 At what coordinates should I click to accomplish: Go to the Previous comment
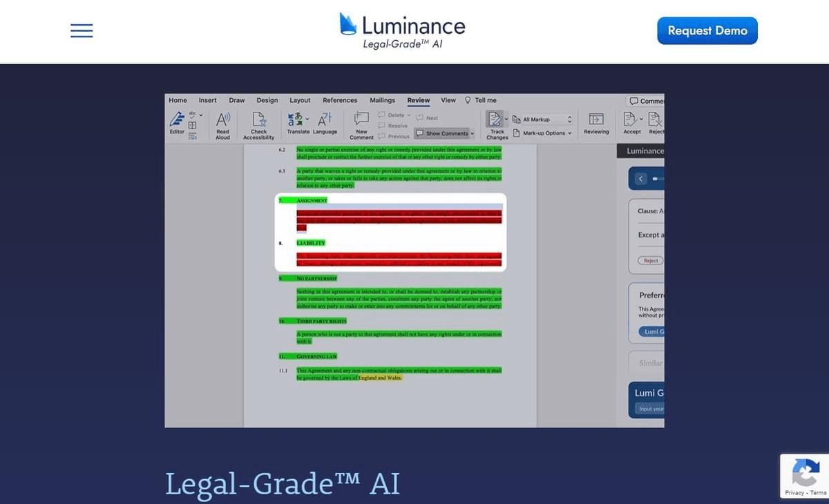pos(393,136)
